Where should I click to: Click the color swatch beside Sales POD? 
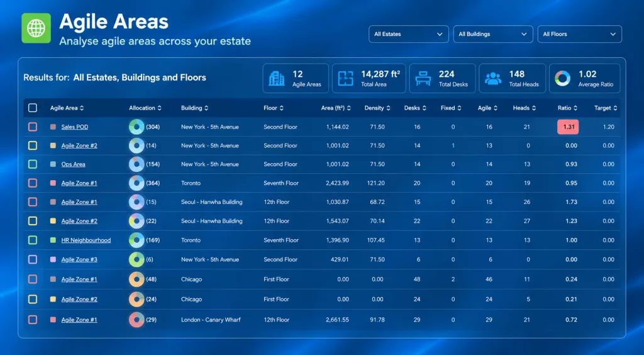53,127
